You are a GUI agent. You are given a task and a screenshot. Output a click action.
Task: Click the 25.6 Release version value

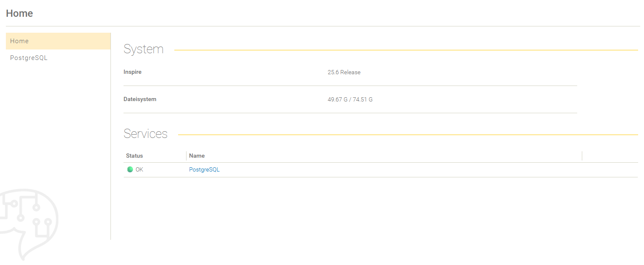344,72
